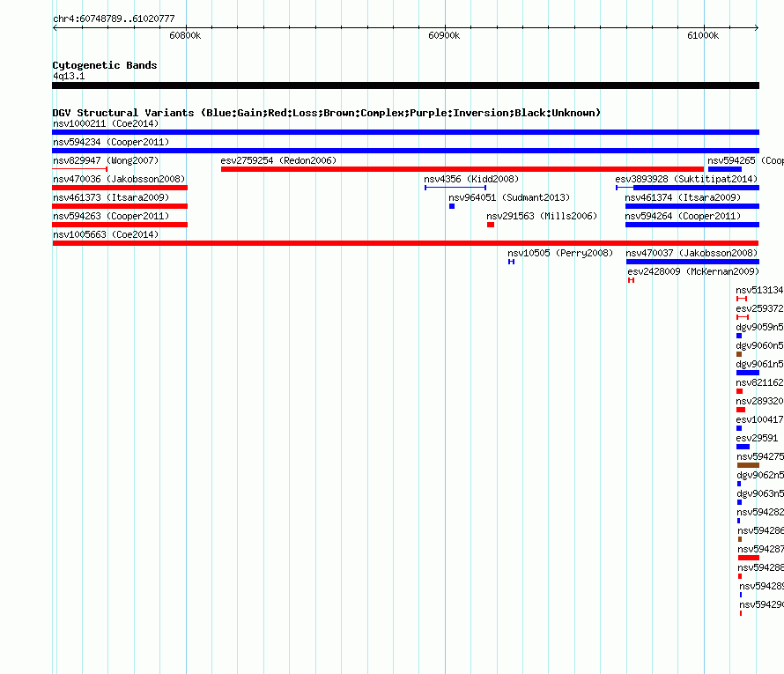The image size is (784, 674).
Task: Click the black 4q13.1 cytogenetic band bar
Action: (x=405, y=85)
